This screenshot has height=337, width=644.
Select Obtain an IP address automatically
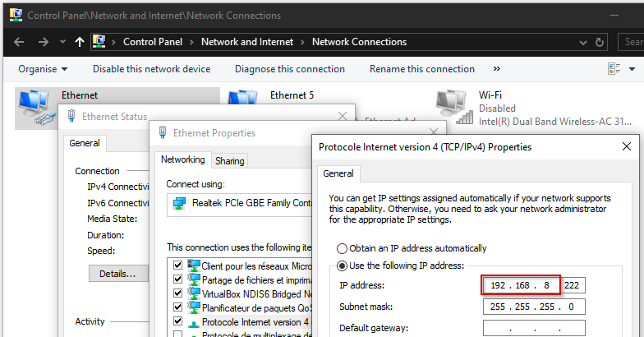tap(342, 248)
